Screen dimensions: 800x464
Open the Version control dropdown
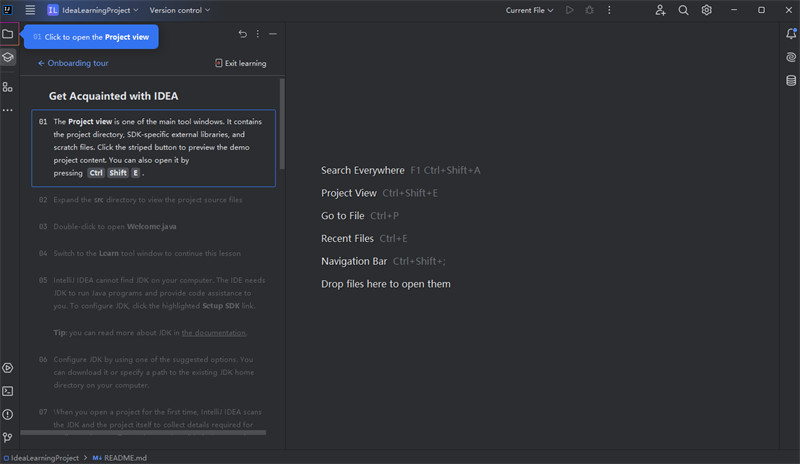180,10
